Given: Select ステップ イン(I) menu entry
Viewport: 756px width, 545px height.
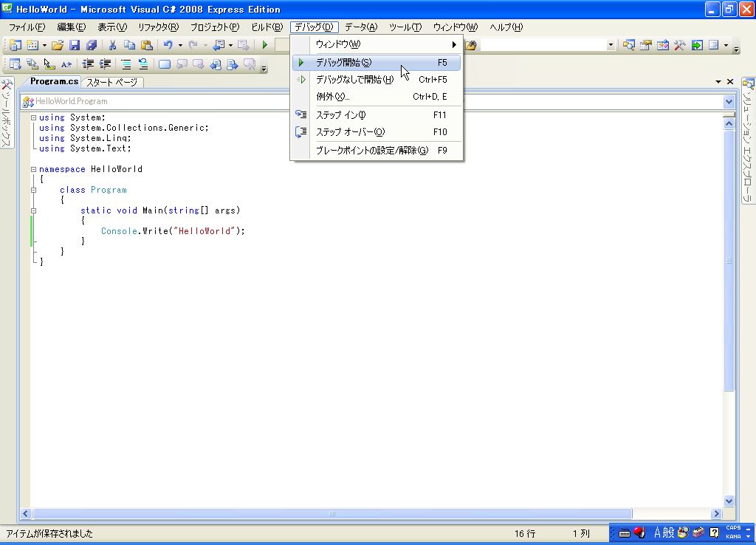Looking at the screenshot, I should 376,114.
